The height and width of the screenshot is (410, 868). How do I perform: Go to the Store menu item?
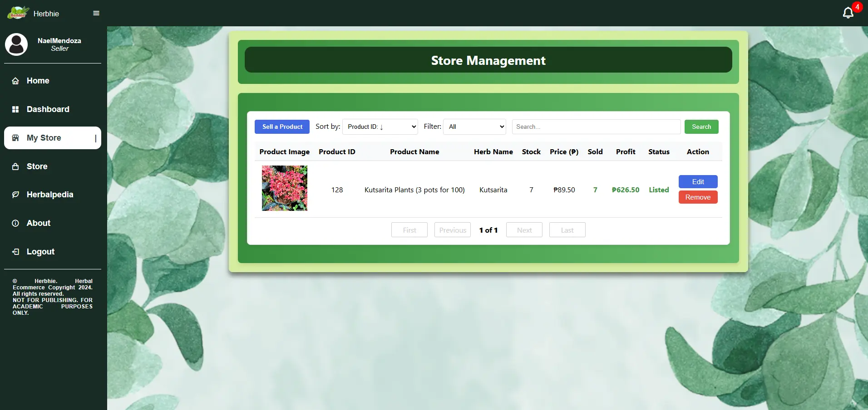[x=53, y=166]
